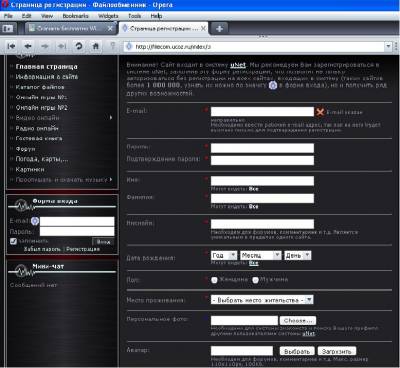The width and height of the screenshot is (400, 368).
Task: Click the wand key icon in toolbar
Action: point(113,46)
